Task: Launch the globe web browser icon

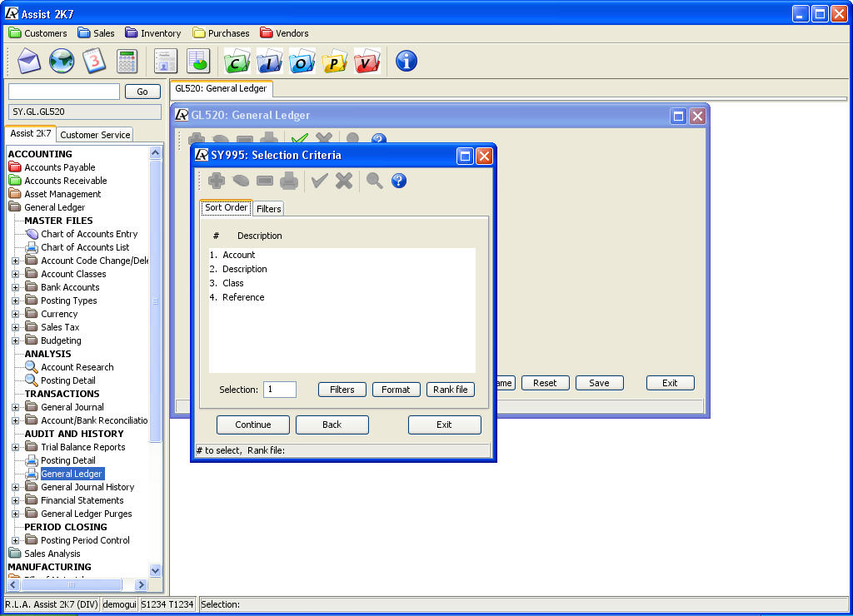Action: pyautogui.click(x=62, y=61)
